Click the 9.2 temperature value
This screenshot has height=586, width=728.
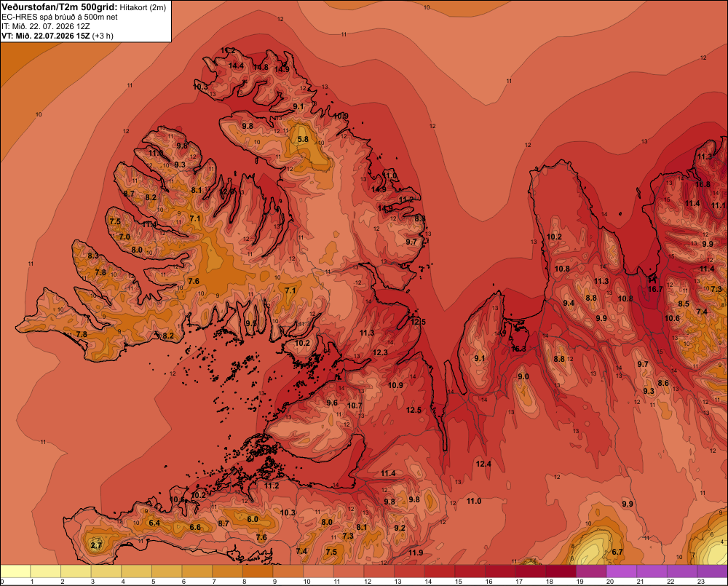[400, 528]
